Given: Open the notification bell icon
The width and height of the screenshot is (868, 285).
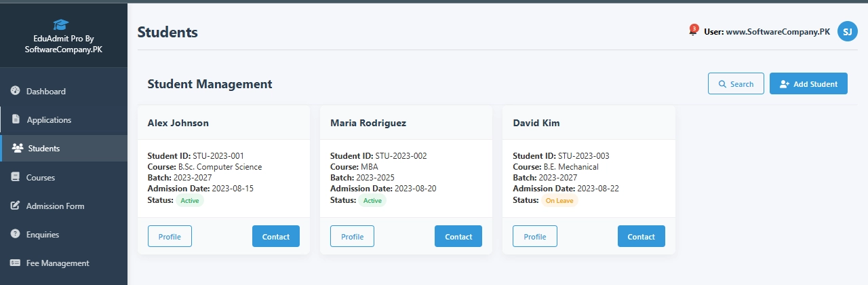Looking at the screenshot, I should (692, 31).
